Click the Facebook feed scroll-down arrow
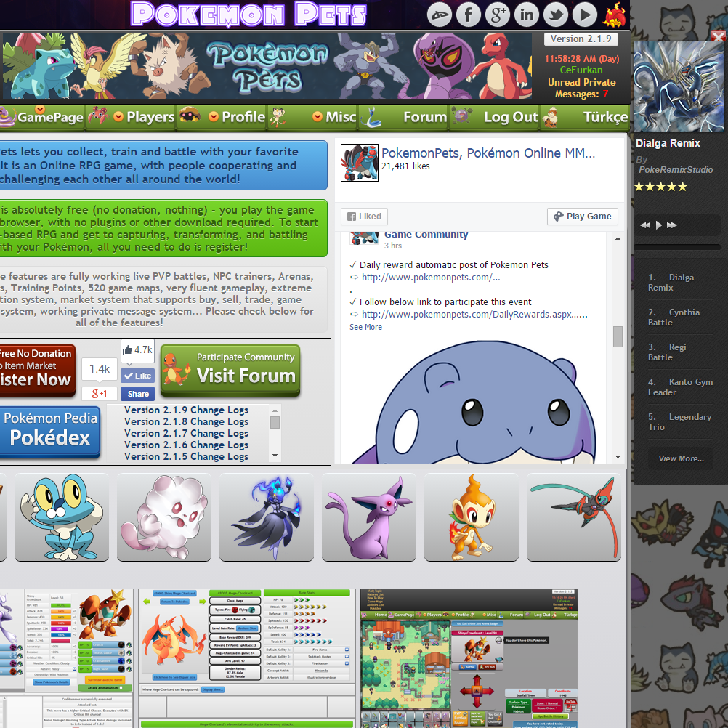 (618, 457)
